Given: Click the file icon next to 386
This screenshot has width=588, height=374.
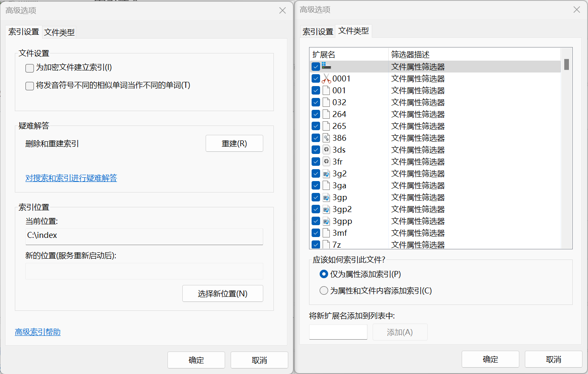Looking at the screenshot, I should click(326, 138).
